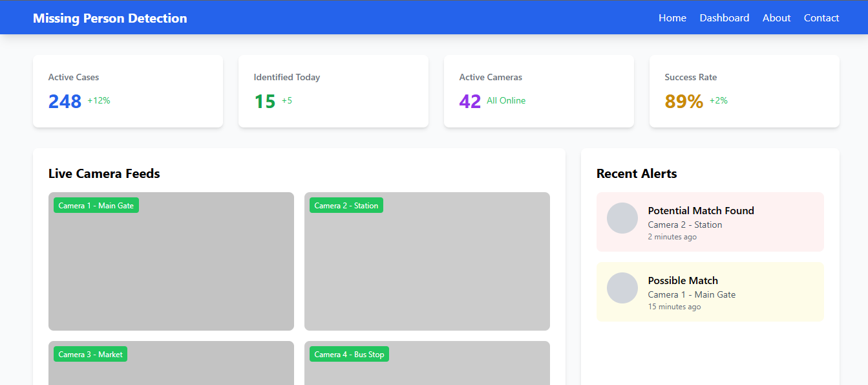
Task: Click the Active Cases label
Action: click(74, 77)
